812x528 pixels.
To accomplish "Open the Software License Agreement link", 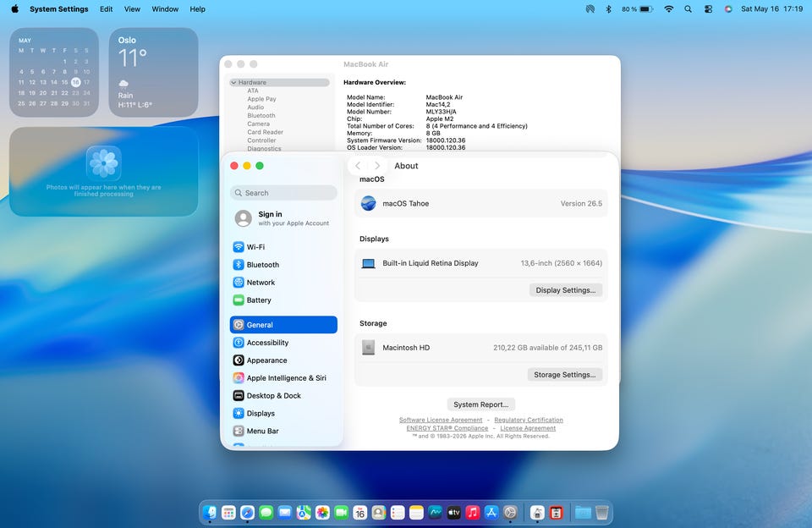I will click(440, 420).
